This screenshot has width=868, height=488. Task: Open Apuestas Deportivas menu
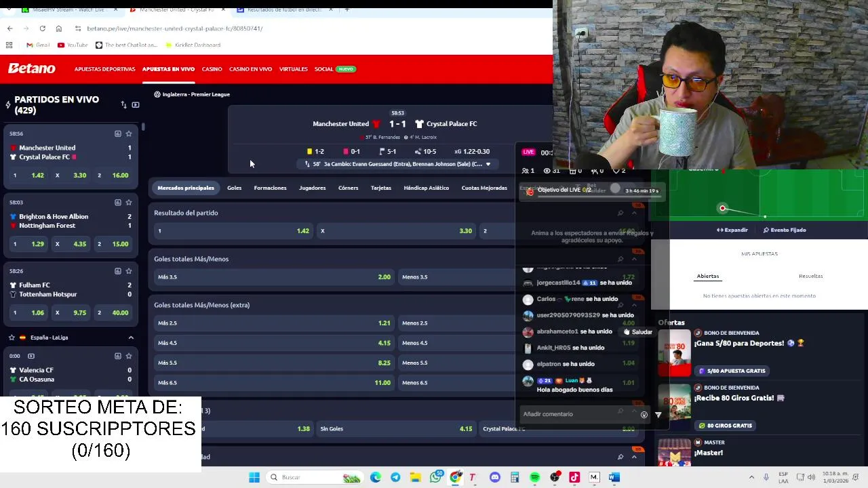point(104,69)
